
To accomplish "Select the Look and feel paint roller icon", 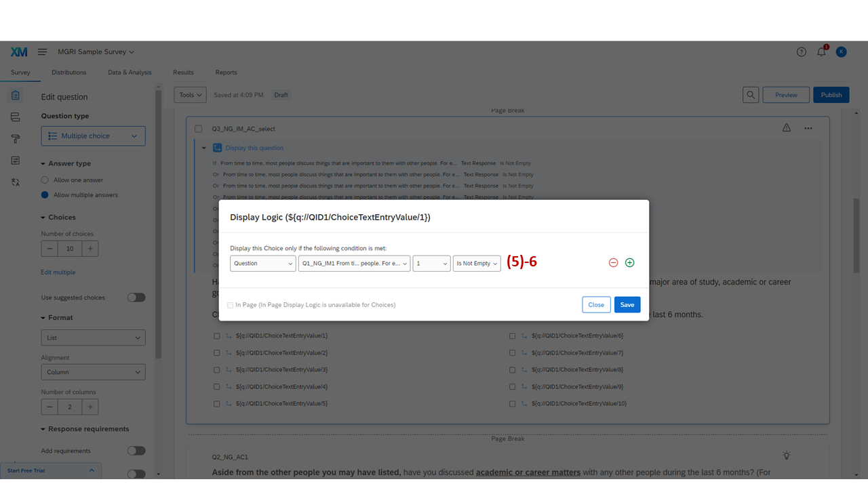I will click(15, 138).
